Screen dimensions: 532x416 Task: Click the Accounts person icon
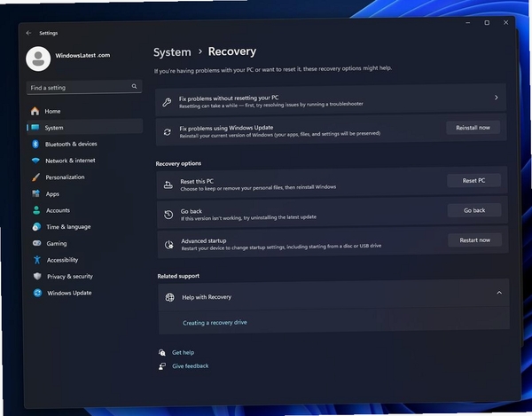click(x=36, y=210)
